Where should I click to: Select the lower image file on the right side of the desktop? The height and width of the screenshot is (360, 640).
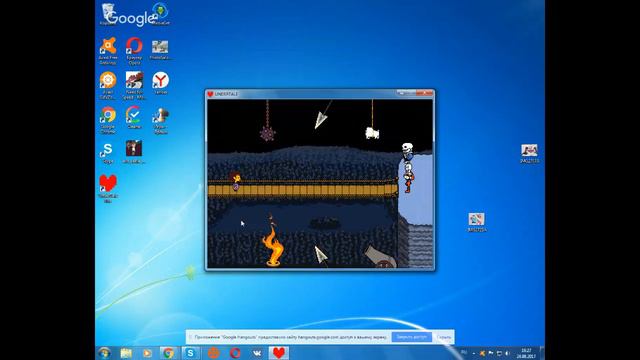[x=476, y=222]
